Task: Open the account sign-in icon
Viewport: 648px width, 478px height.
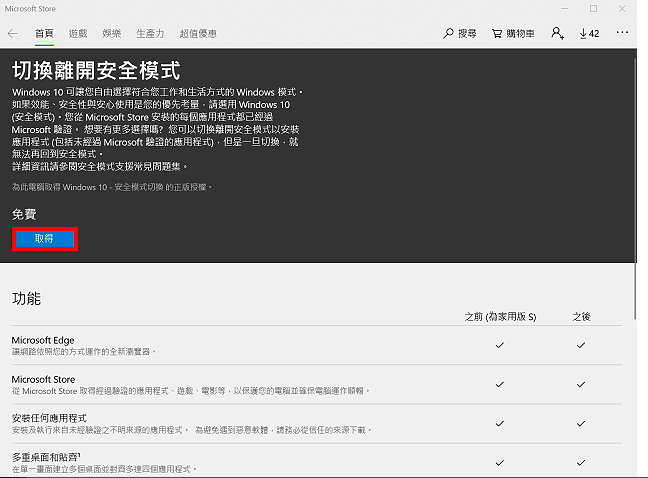Action: 557,33
